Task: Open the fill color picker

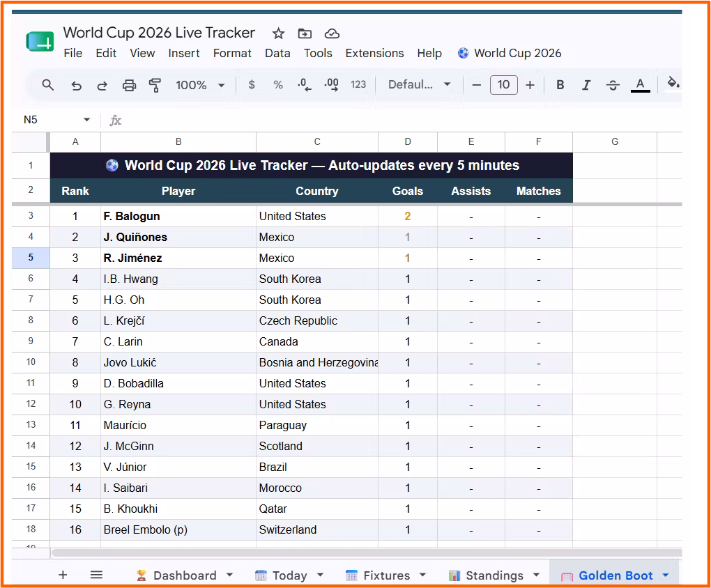Action: 673,84
